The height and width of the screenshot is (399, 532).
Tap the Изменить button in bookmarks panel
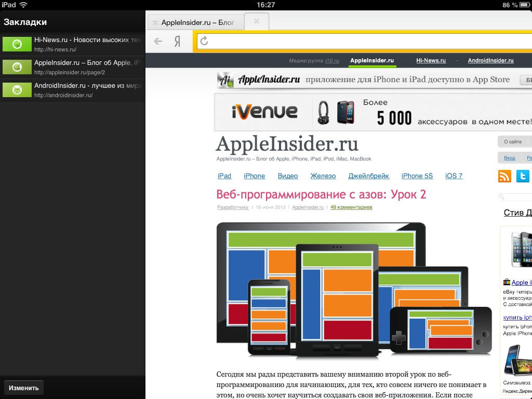24,388
